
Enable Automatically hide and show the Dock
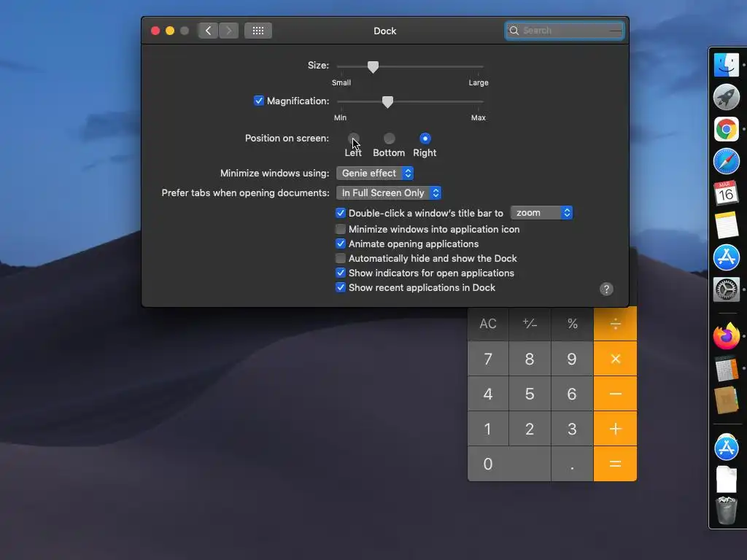tap(340, 258)
